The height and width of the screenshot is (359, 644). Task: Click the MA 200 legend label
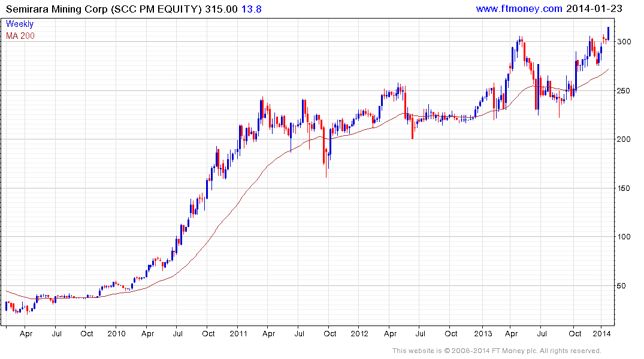point(20,36)
